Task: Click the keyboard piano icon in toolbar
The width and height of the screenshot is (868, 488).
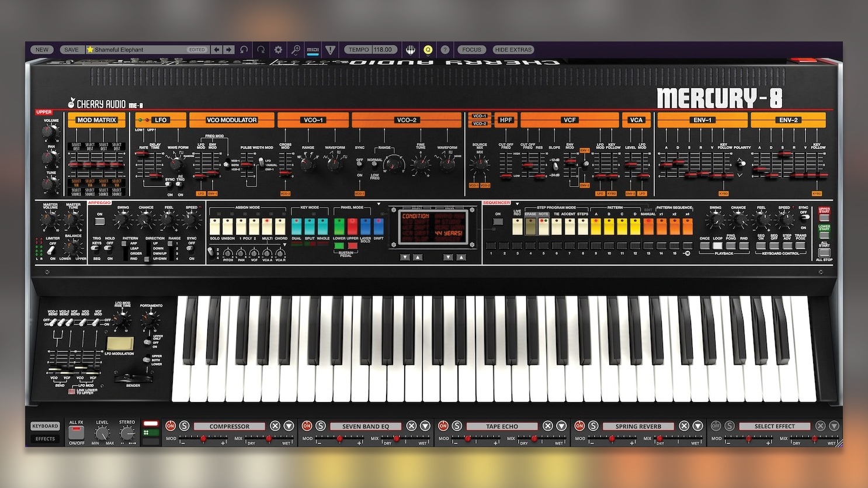Action: tap(411, 50)
